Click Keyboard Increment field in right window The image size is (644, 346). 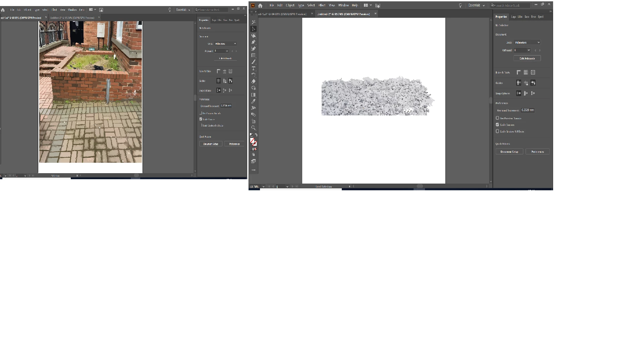coord(528,110)
